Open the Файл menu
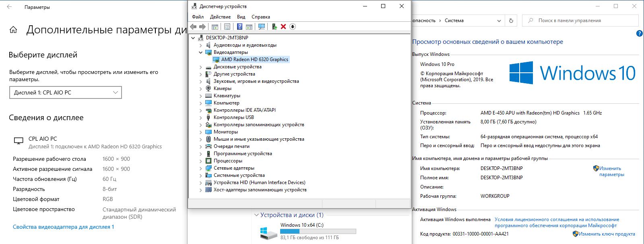Viewport: 644px width, 244px height. [x=198, y=17]
